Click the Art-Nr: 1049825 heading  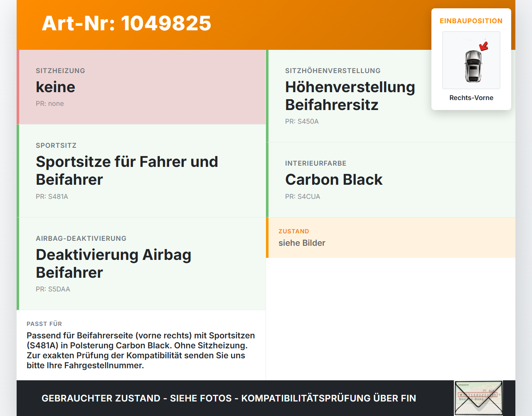pos(127,23)
